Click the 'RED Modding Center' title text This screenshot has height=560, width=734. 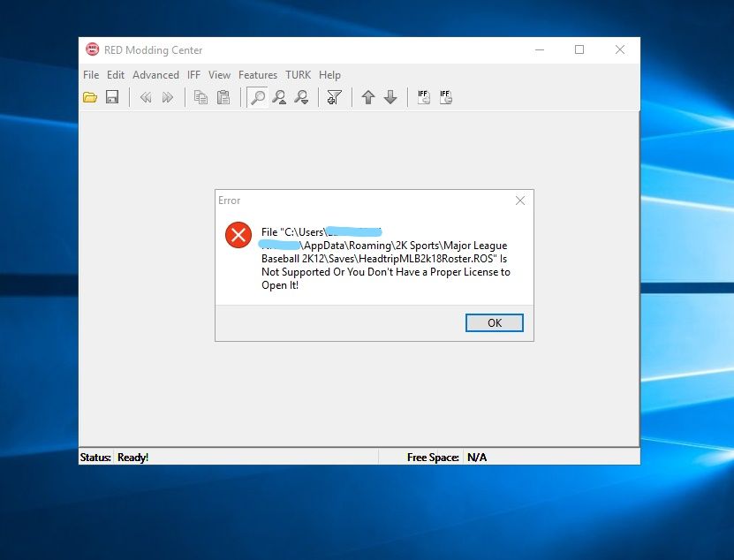(x=153, y=50)
